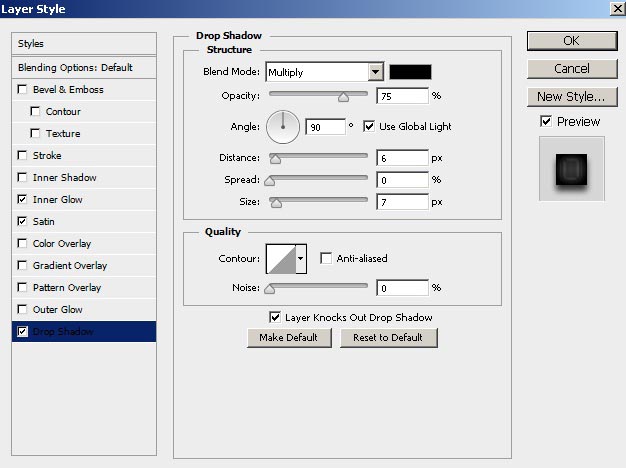626x468 pixels.
Task: Click the Spread slider handle
Action: tap(269, 180)
